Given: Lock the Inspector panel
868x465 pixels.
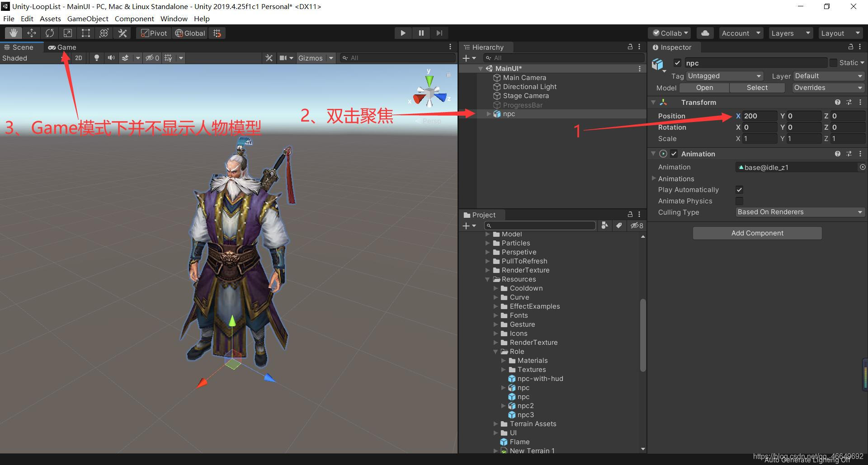Looking at the screenshot, I should pyautogui.click(x=851, y=47).
